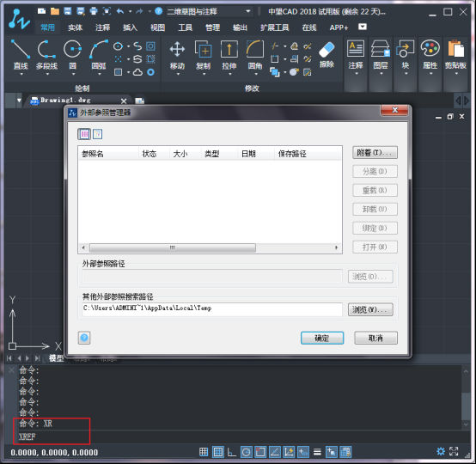Click the 模型 layout tab
Viewport: 476px width, 464px height.
[x=57, y=358]
